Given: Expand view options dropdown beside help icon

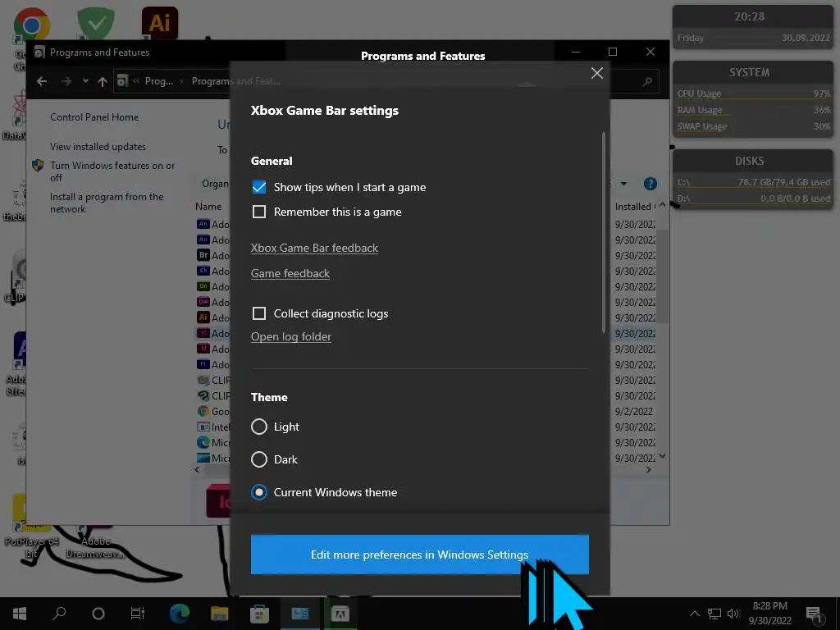Looking at the screenshot, I should pyautogui.click(x=623, y=184).
